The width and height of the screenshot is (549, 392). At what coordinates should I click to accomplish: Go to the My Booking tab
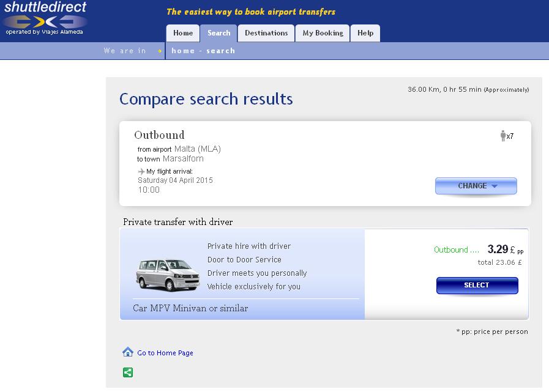(323, 33)
